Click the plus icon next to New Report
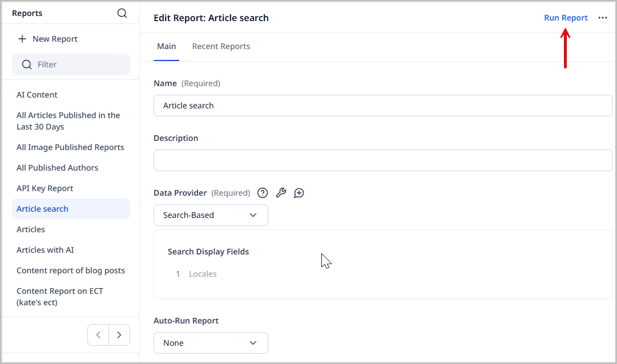This screenshot has height=364, width=617. point(22,38)
